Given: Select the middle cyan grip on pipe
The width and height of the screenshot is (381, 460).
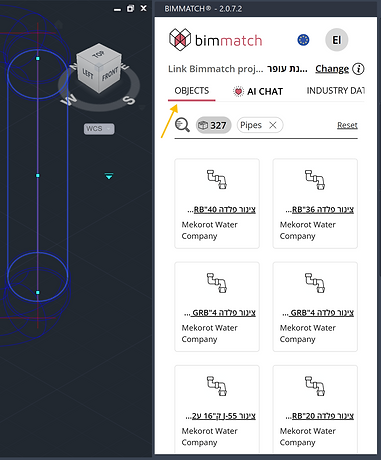Looking at the screenshot, I should pos(38,175).
